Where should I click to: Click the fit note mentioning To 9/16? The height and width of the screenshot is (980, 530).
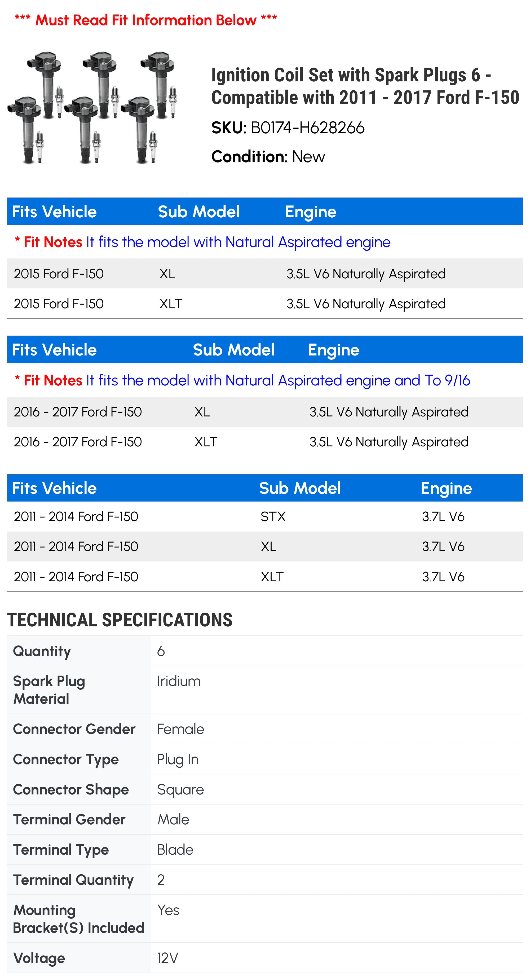242,380
